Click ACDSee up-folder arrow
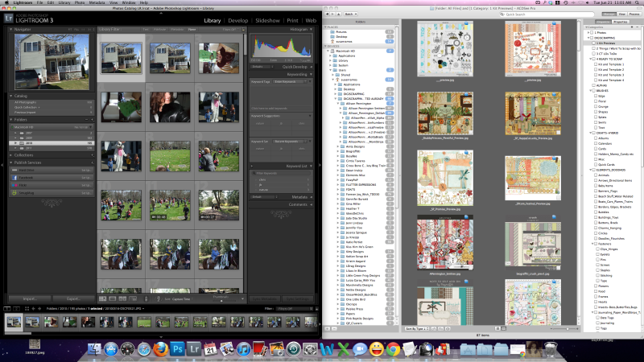The width and height of the screenshot is (644, 362). [339, 14]
